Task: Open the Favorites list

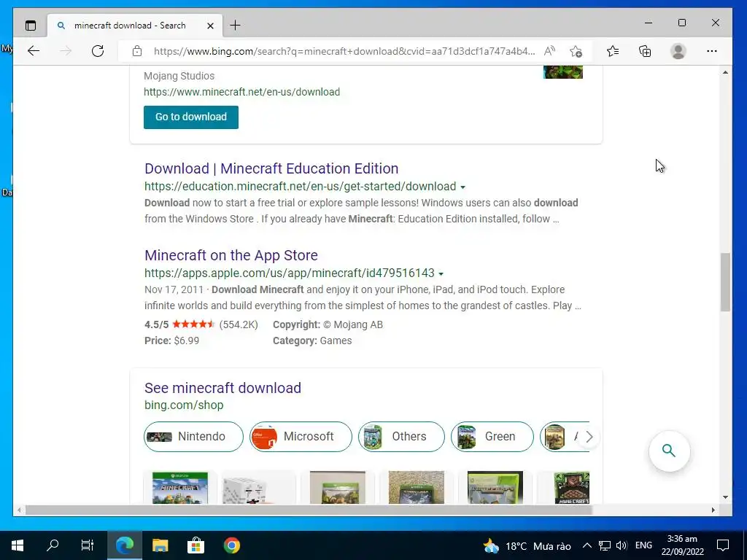Action: pos(613,51)
